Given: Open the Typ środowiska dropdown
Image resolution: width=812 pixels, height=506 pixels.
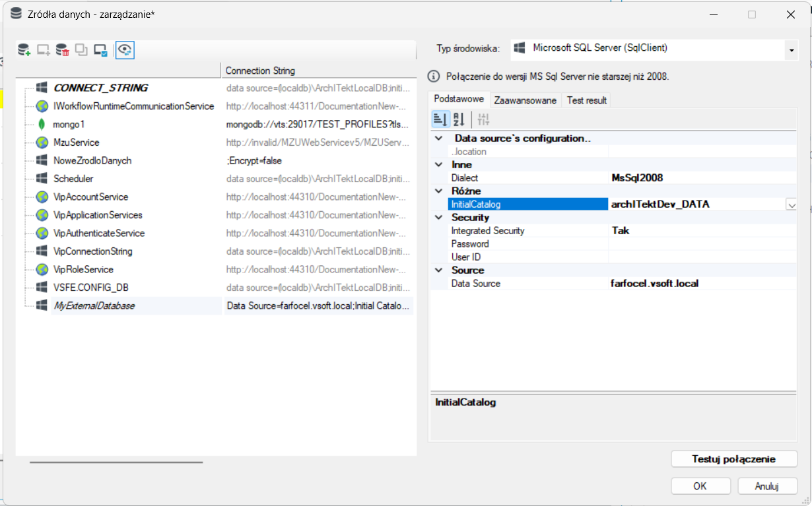Looking at the screenshot, I should click(x=791, y=50).
